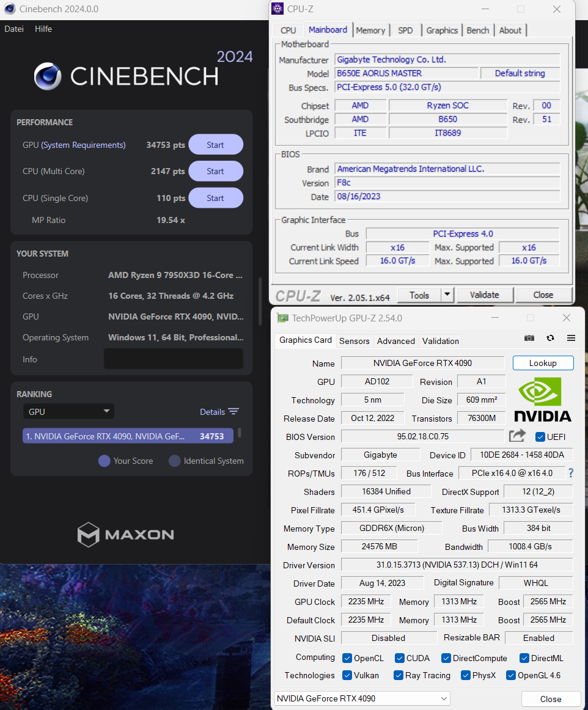
Task: Click the NVIDIA logo in GPU-Z
Action: 543,400
